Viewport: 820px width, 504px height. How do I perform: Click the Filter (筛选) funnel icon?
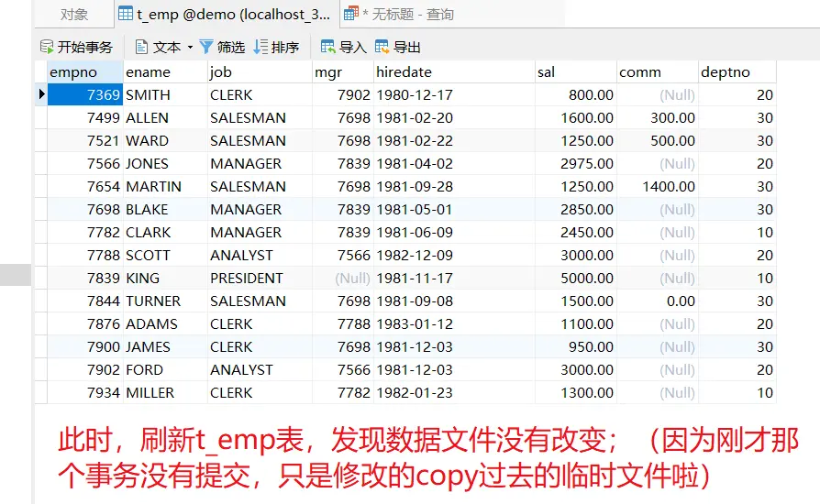206,47
